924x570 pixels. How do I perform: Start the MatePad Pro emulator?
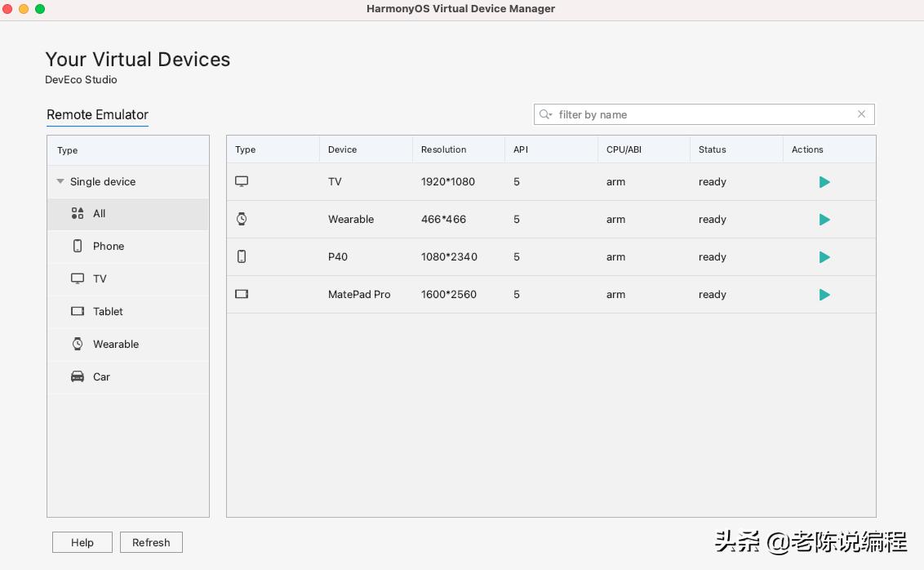tap(824, 295)
